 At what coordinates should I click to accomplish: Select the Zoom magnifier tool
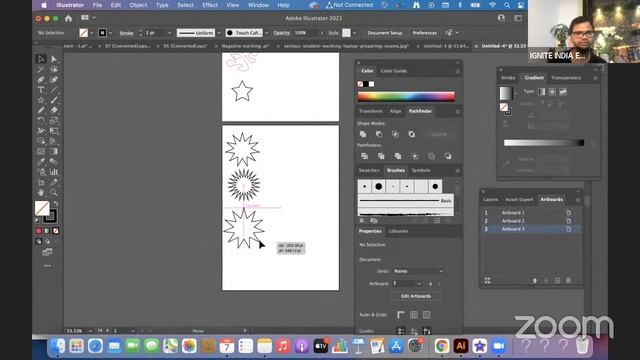(54, 192)
